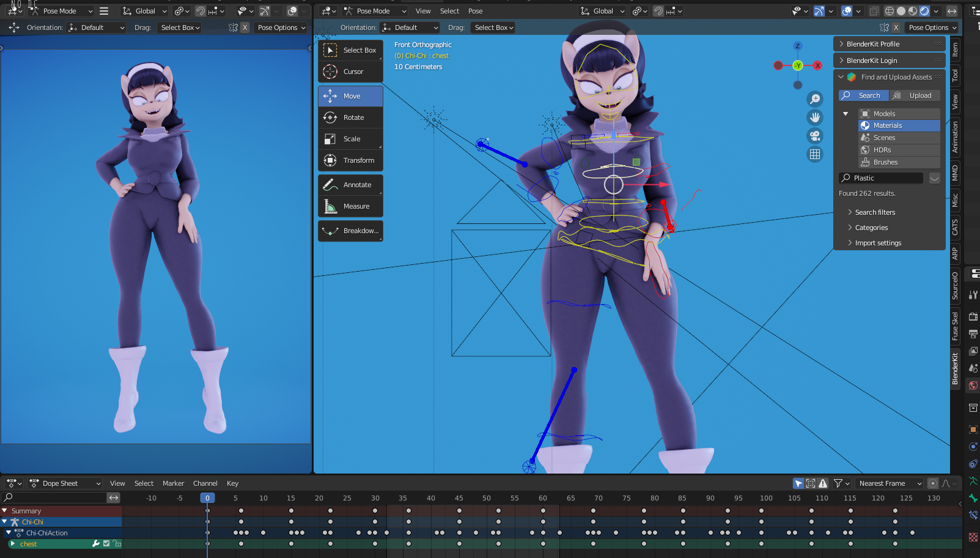This screenshot has width=980, height=558.
Task: Toggle Only Show Selected in Dope Sheet header
Action: [798, 483]
